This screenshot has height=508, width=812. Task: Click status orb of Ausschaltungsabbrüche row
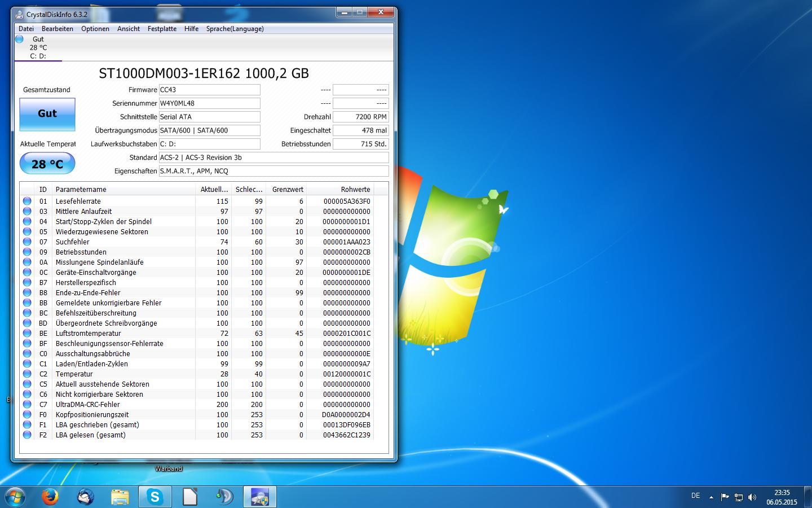point(27,353)
